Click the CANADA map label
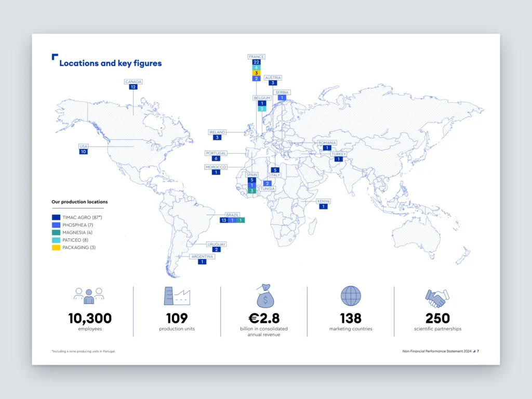Viewport: 532px width, 399px height. click(134, 82)
